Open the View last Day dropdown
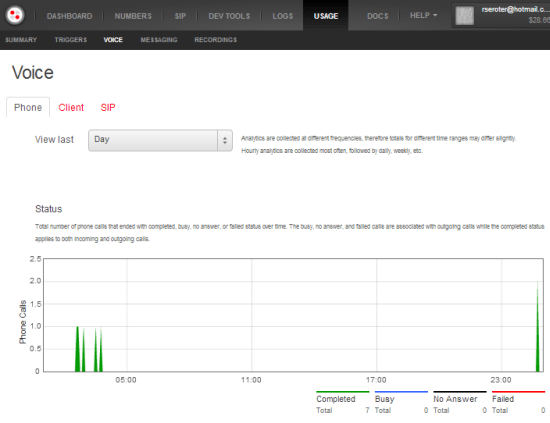 (x=160, y=140)
